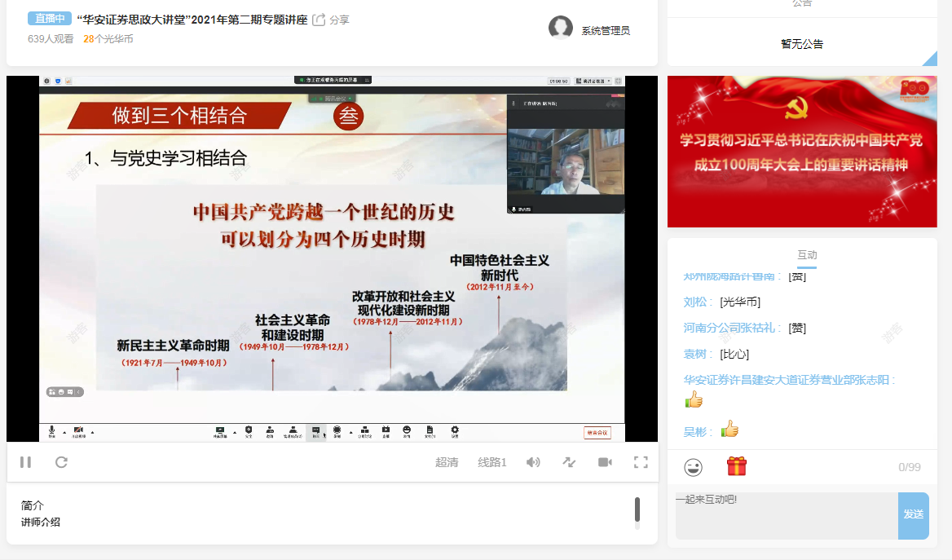Image resolution: width=952 pixels, height=560 pixels.
Task: Click the [赞] message from 河南分公司张祜礼
Action: click(797, 328)
